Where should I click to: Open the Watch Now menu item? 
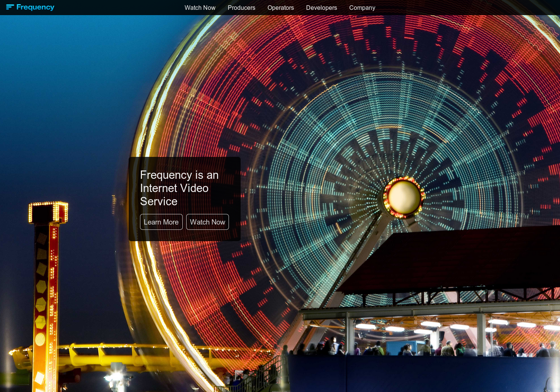[200, 8]
